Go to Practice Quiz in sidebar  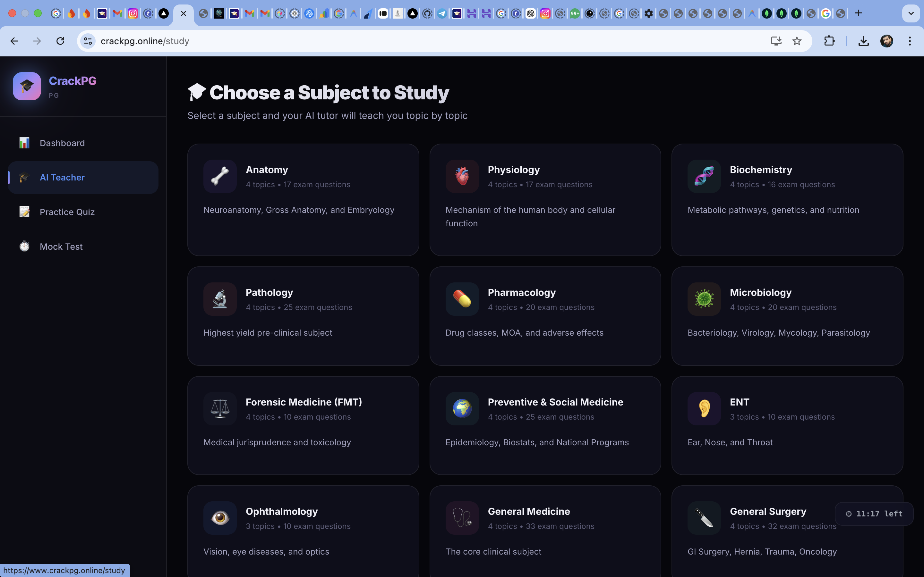point(67,212)
